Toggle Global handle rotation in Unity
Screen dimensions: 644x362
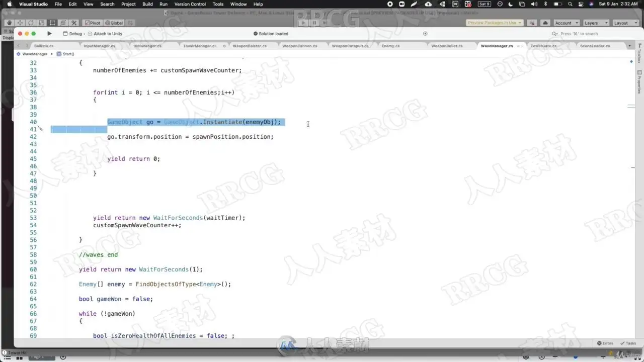(x=114, y=23)
